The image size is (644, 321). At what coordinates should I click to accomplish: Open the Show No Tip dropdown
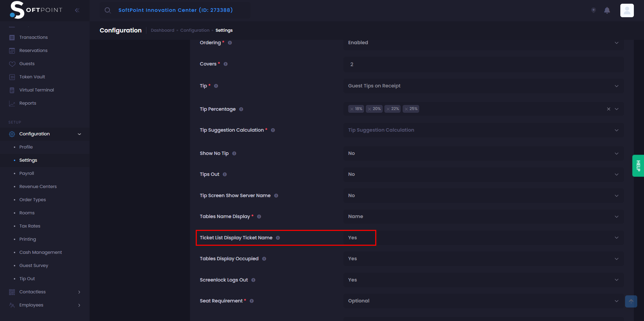click(x=483, y=153)
